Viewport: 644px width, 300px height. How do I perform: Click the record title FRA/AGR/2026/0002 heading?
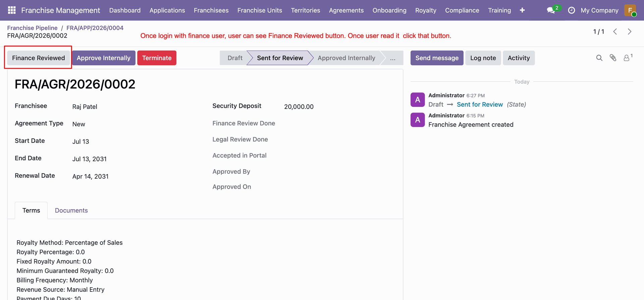75,84
